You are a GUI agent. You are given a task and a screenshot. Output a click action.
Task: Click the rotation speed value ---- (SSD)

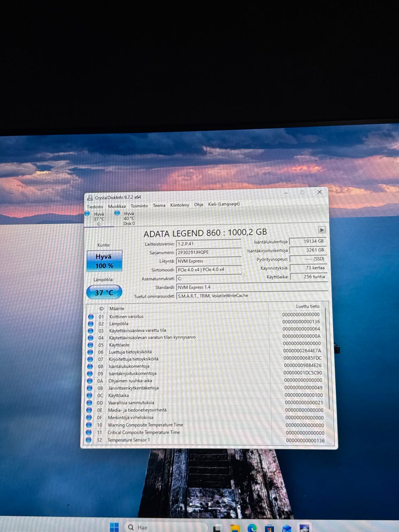coord(308,259)
